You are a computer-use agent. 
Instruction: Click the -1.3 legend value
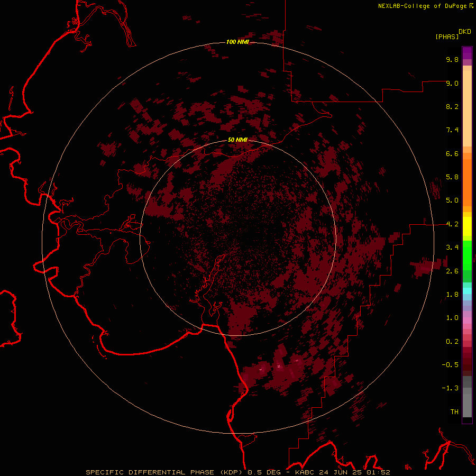(450, 388)
